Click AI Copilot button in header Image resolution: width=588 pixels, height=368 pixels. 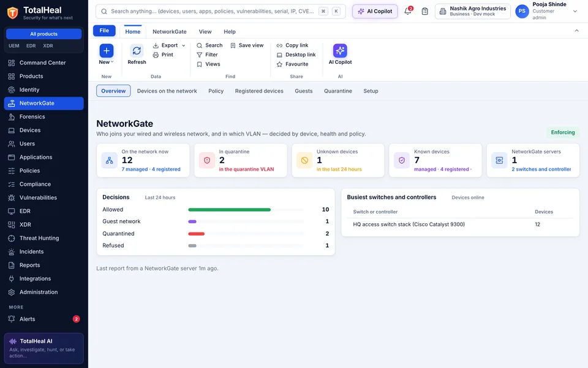click(375, 11)
